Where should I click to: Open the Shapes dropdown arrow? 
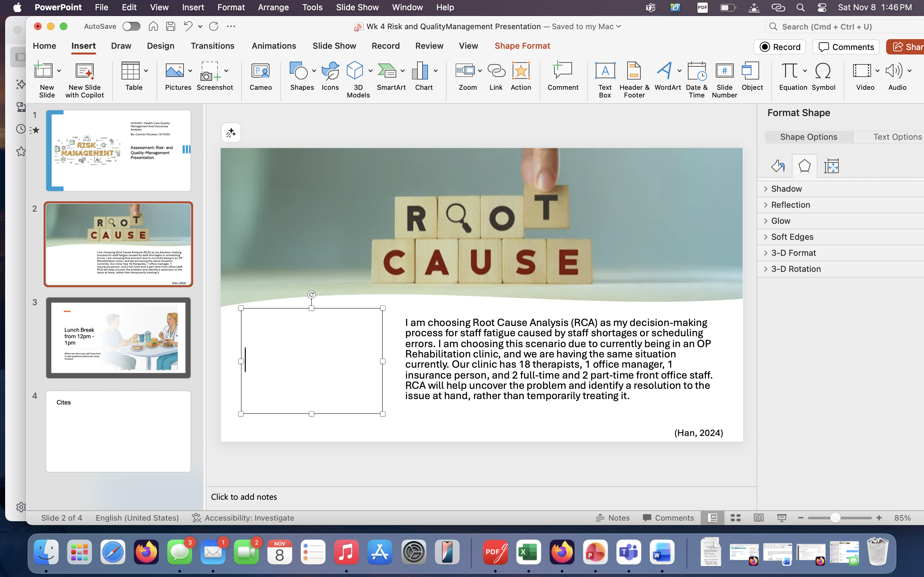pos(314,71)
